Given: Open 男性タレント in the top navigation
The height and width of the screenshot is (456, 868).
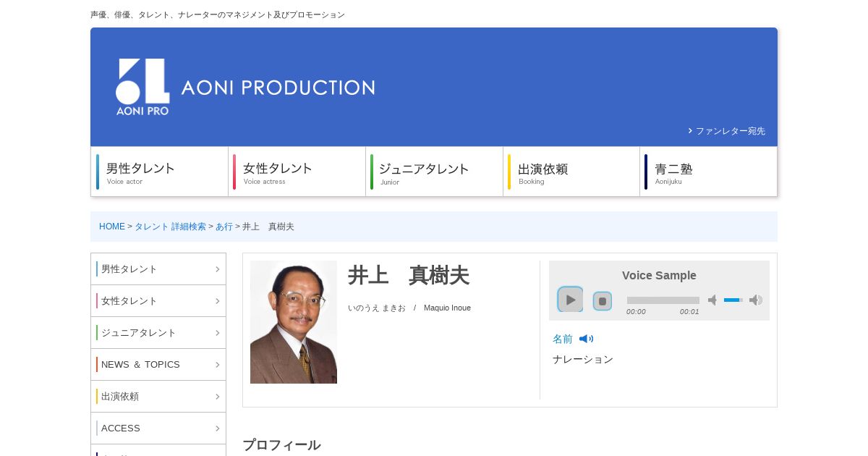Looking at the screenshot, I should [x=160, y=172].
